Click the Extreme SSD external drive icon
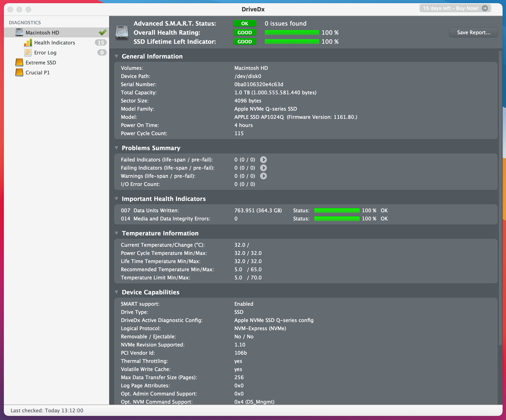Viewport: 506px width, 420px height. click(x=19, y=63)
